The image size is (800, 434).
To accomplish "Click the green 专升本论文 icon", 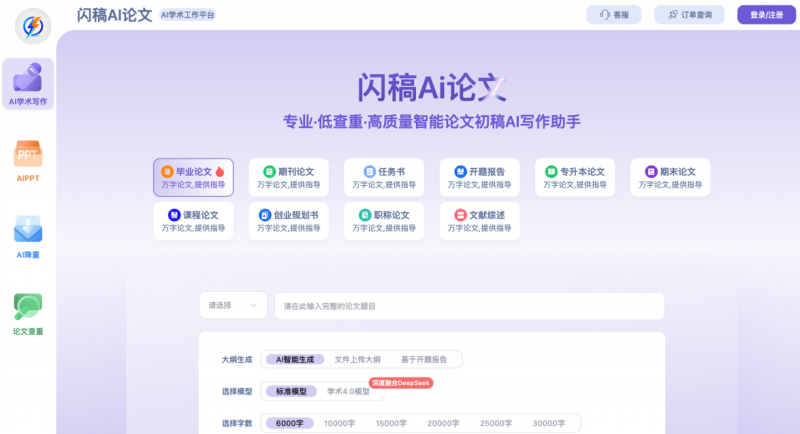I will point(551,171).
